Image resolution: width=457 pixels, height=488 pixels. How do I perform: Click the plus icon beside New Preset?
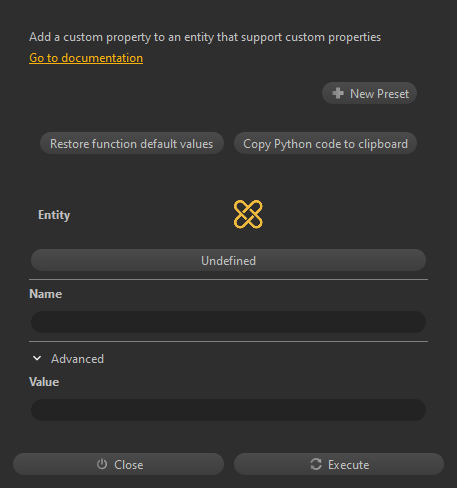(x=338, y=93)
